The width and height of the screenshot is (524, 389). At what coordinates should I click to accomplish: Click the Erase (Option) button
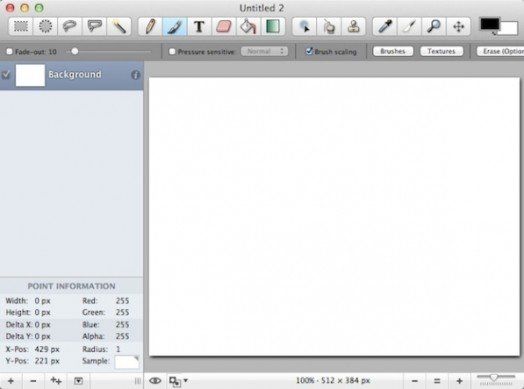click(500, 51)
